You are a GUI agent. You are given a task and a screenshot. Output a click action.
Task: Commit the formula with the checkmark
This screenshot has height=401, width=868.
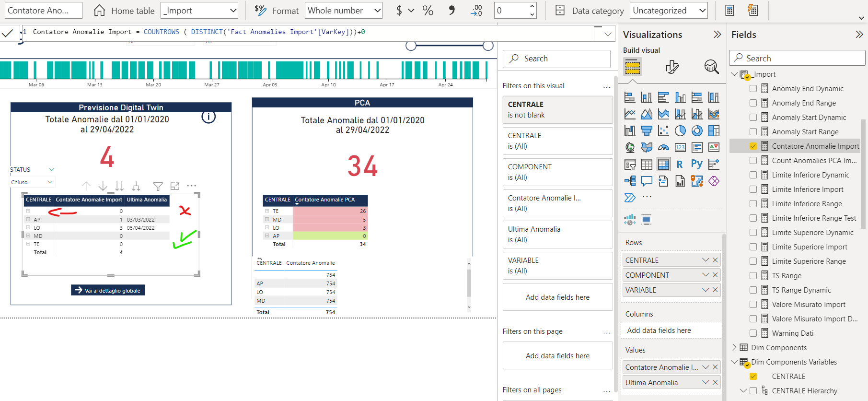tap(7, 33)
